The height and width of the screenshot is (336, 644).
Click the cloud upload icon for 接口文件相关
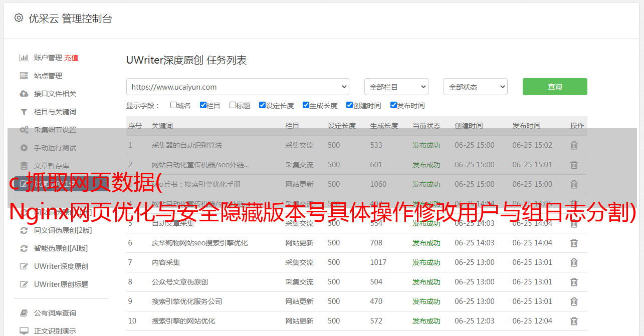click(24, 94)
